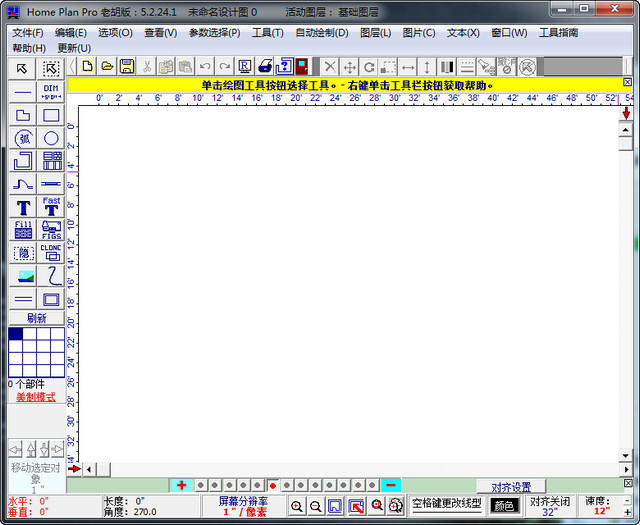This screenshot has height=525, width=640.
Task: Click the 颜色 color button
Action: pyautogui.click(x=504, y=506)
